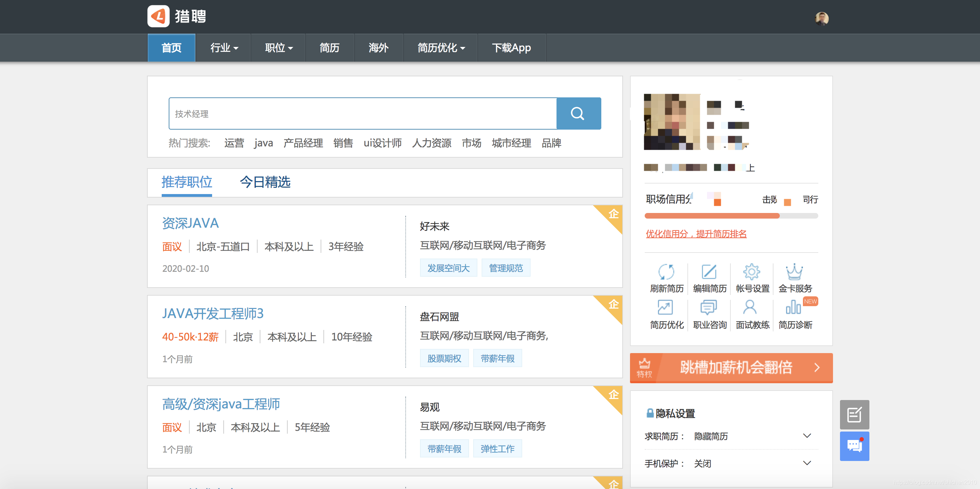The width and height of the screenshot is (980, 489).
Task: Click the 技术经理 search input field
Action: (363, 113)
